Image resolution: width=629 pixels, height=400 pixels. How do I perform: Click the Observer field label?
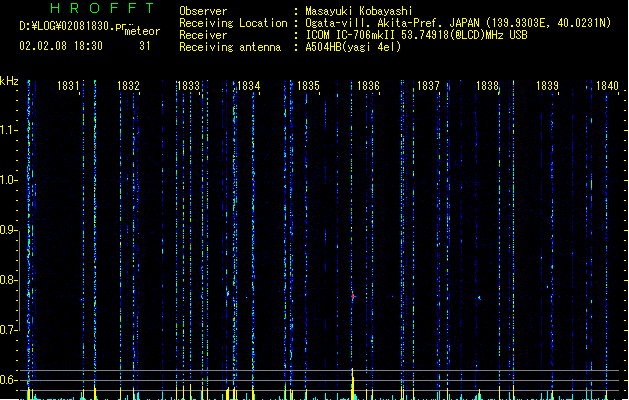point(203,11)
